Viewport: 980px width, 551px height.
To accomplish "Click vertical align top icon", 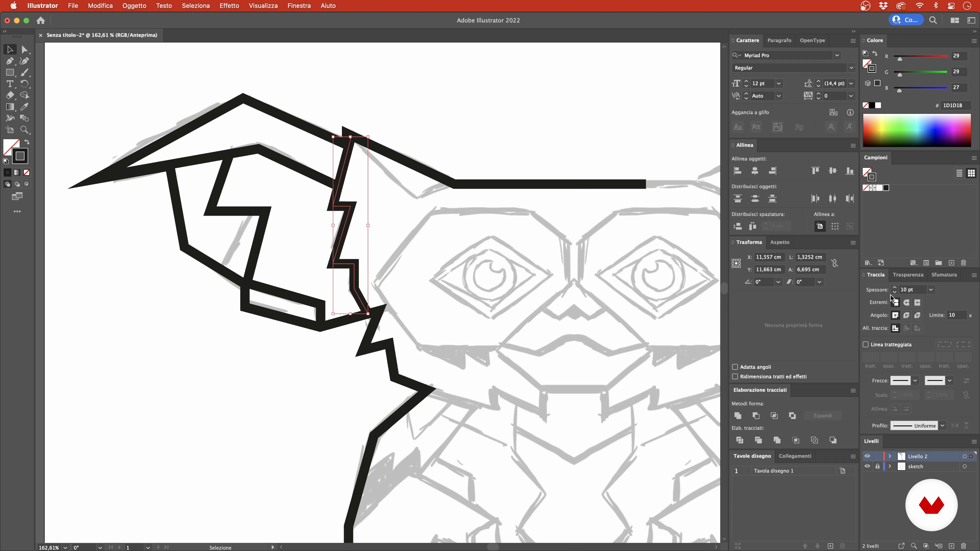I will click(815, 171).
